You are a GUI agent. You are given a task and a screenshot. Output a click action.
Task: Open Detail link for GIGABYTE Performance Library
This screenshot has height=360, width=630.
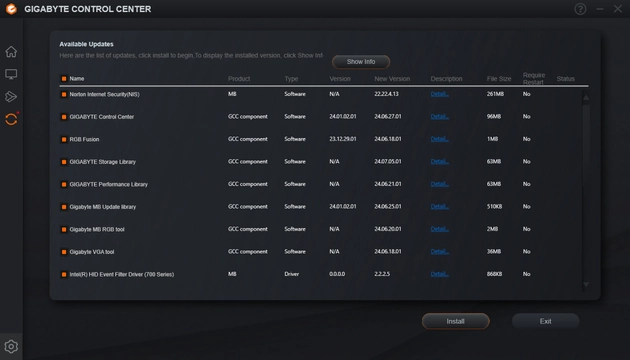pyautogui.click(x=440, y=184)
